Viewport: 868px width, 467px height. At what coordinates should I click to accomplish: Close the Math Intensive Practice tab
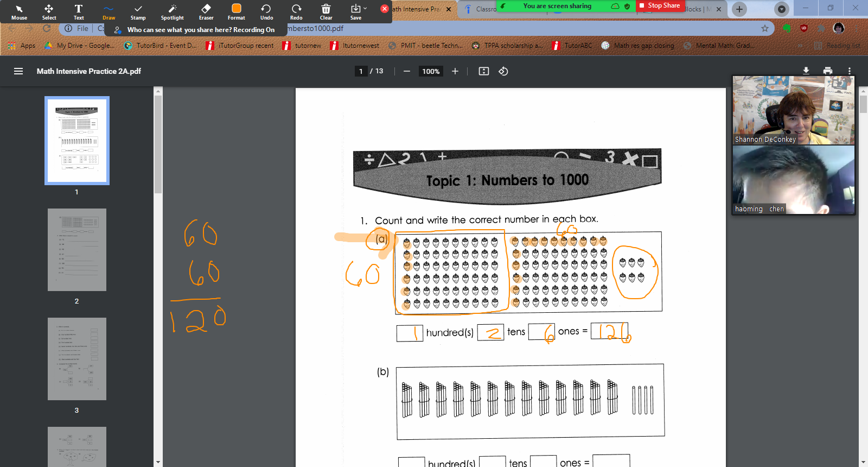(448, 9)
